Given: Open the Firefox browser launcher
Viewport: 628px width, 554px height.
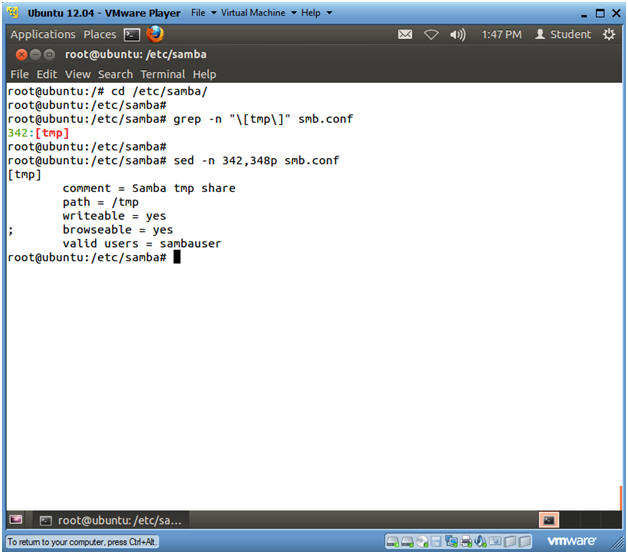Looking at the screenshot, I should pos(155,34).
